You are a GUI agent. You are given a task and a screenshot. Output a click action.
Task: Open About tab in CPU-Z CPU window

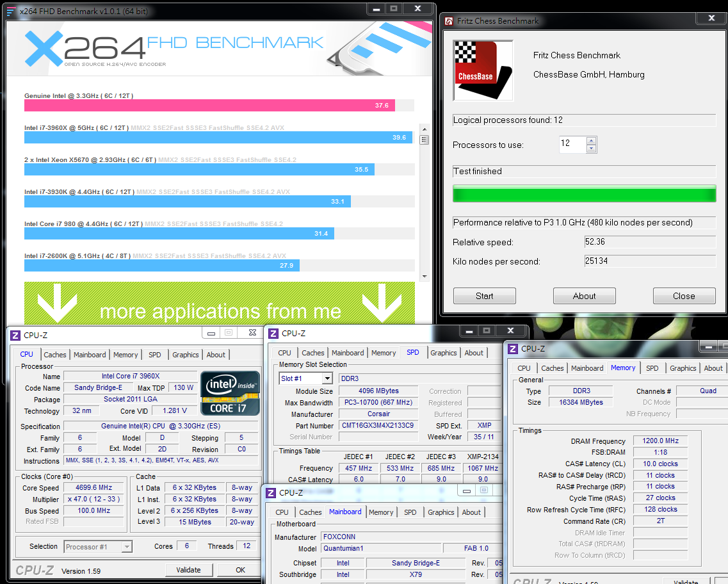click(x=216, y=355)
